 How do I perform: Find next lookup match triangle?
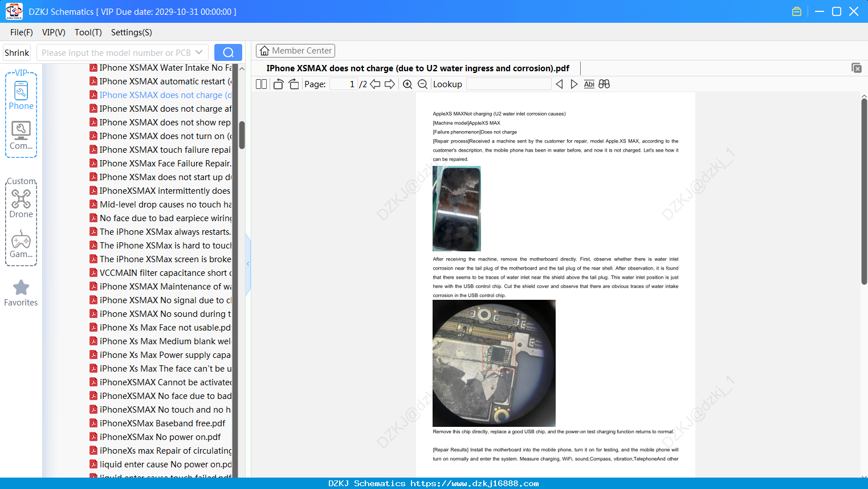[574, 84]
